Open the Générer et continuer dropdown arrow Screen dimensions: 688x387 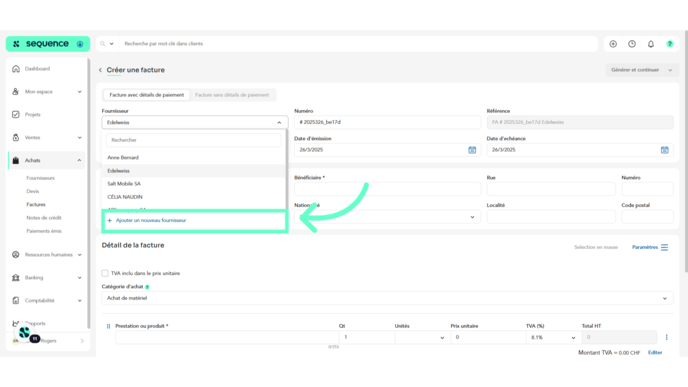pyautogui.click(x=670, y=70)
